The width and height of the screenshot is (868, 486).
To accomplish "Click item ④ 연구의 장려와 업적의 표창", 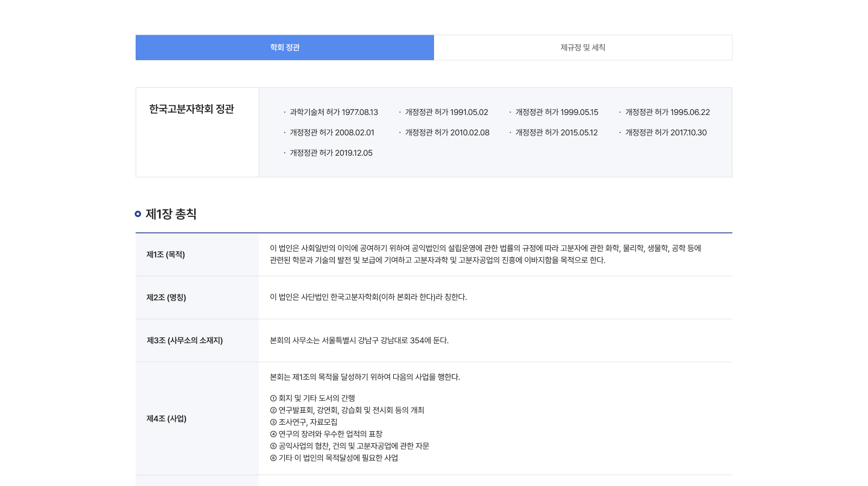I will tap(326, 434).
